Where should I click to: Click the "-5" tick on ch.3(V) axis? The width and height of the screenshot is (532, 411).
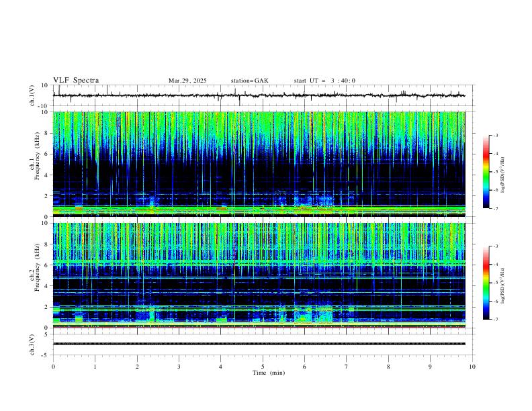click(x=46, y=355)
